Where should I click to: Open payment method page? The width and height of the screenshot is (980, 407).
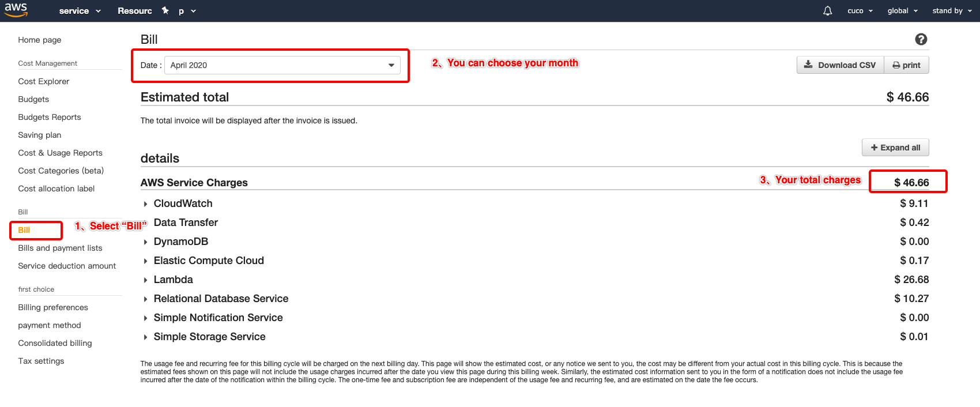[x=50, y=325]
